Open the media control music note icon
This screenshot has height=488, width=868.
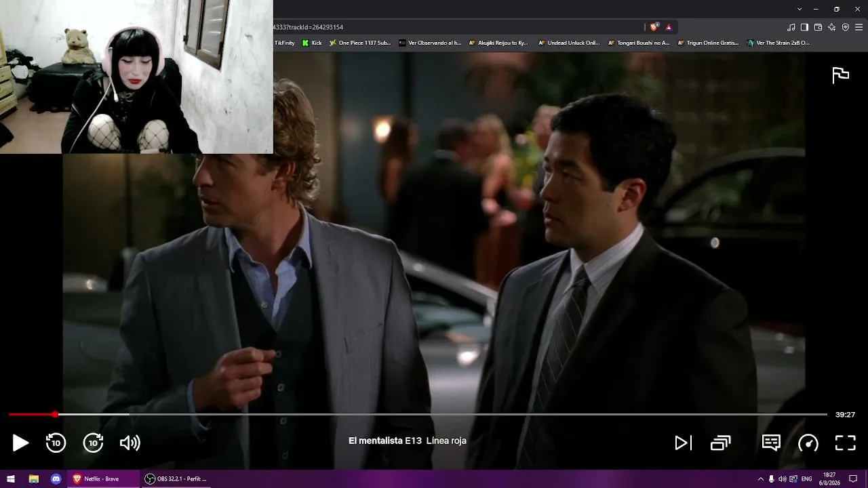(x=791, y=27)
